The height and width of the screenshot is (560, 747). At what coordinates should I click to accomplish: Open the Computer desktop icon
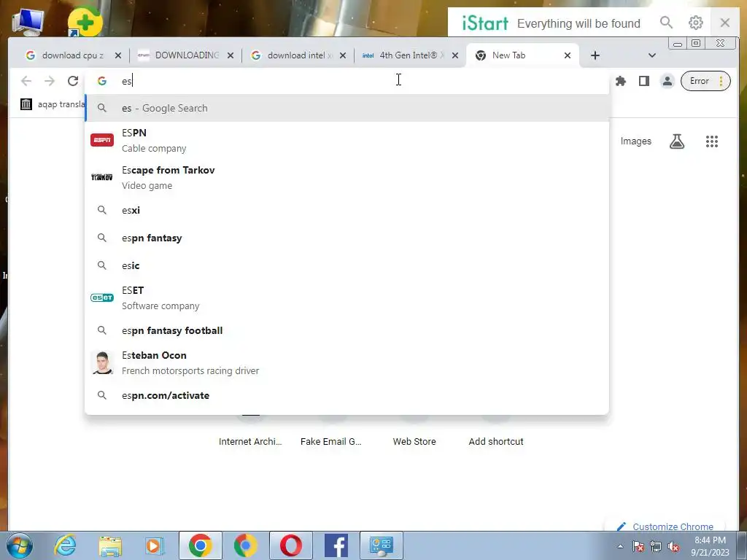coord(28,21)
